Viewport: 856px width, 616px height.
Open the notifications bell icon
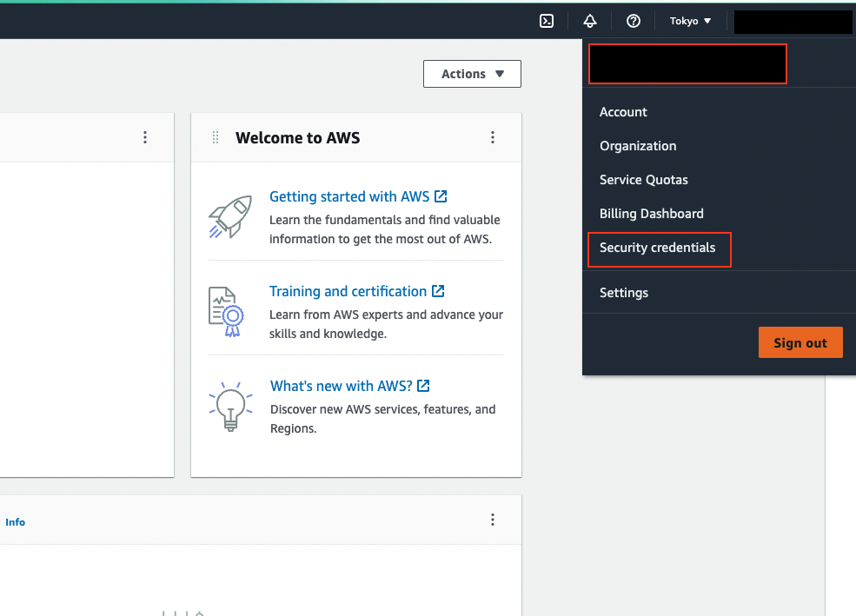point(589,21)
